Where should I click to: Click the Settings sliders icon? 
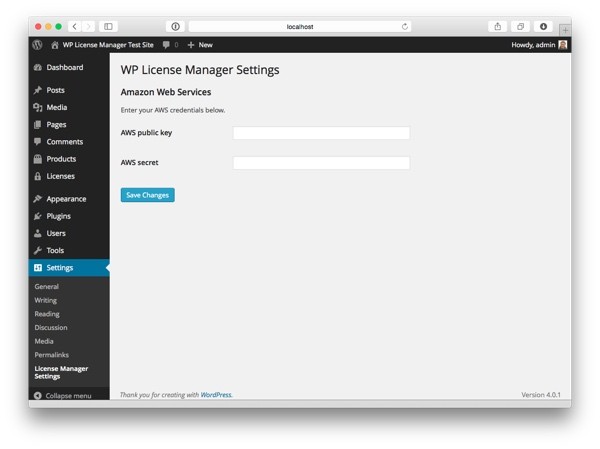coord(38,268)
